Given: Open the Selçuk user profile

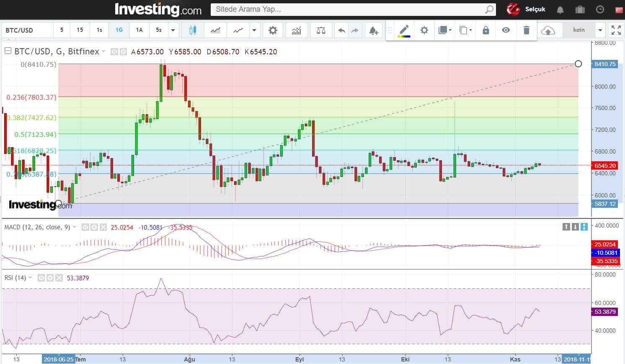Looking at the screenshot, I should click(535, 9).
